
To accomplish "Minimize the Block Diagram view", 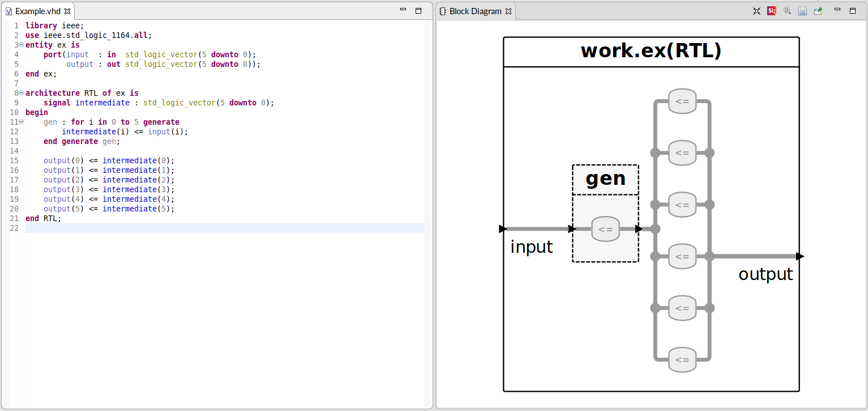I will (837, 10).
